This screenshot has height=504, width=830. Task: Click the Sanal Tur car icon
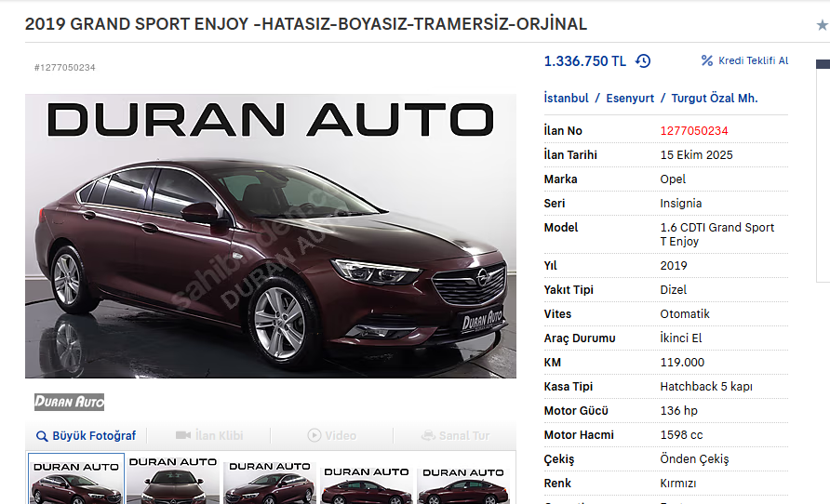(428, 436)
